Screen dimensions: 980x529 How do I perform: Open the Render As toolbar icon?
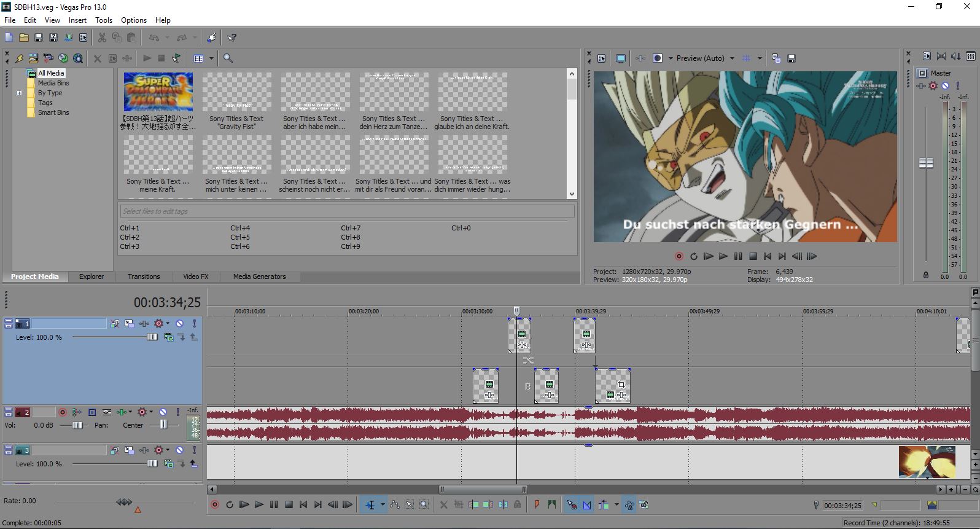pyautogui.click(x=68, y=37)
